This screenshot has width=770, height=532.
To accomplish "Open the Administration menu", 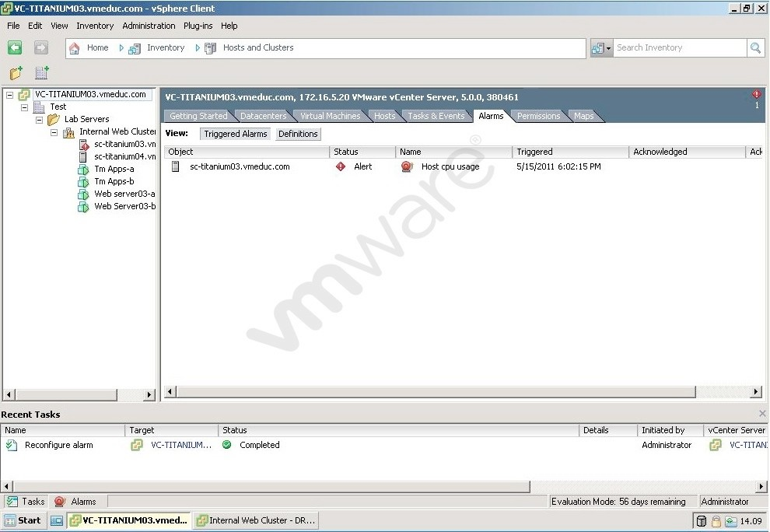I will tap(149, 26).
